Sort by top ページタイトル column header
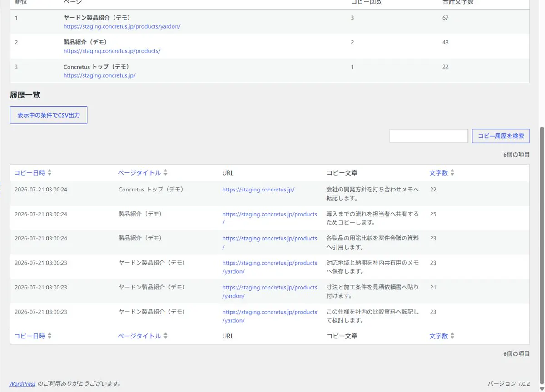Image resolution: width=545 pixels, height=392 pixels. 139,173
